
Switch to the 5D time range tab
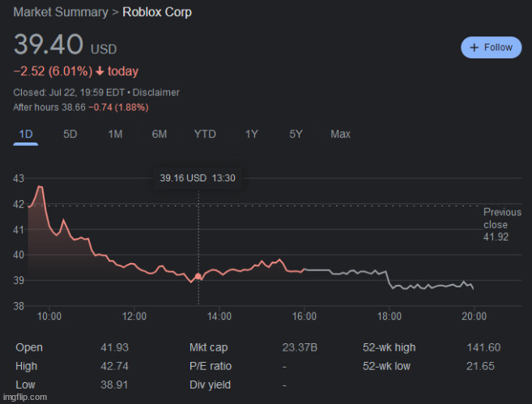70,134
